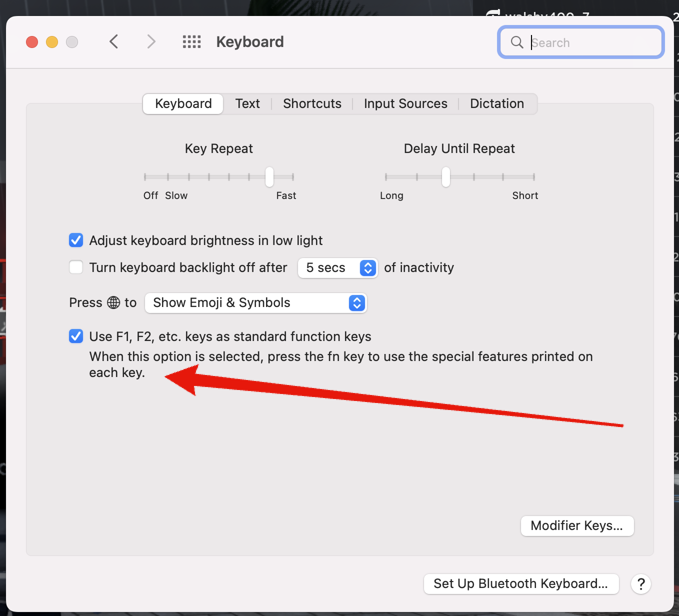Screen dimensions: 679x616
Task: Open the 5 secs inactivity dropdown
Action: click(337, 268)
